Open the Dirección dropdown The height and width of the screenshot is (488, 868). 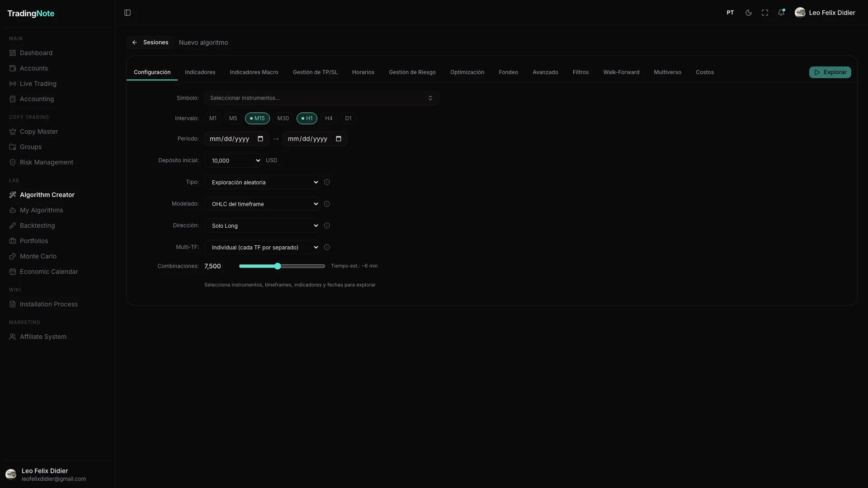coord(262,225)
